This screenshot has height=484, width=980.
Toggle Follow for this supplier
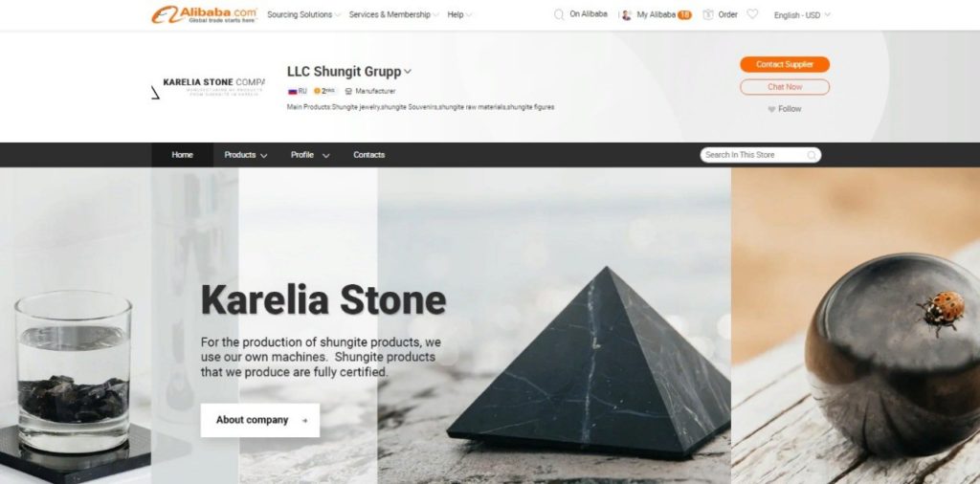(785, 109)
